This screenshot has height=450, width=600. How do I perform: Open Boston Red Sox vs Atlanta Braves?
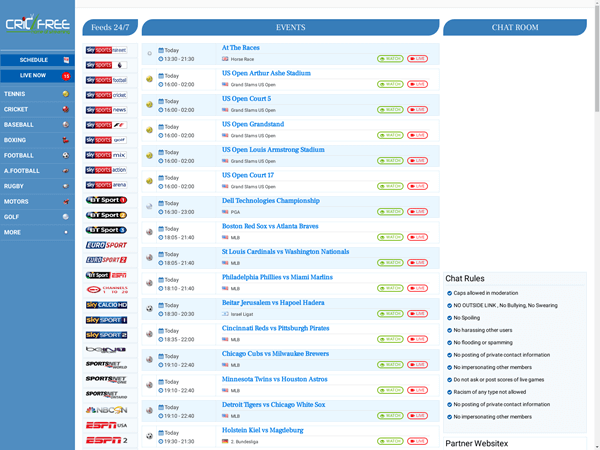pos(270,226)
